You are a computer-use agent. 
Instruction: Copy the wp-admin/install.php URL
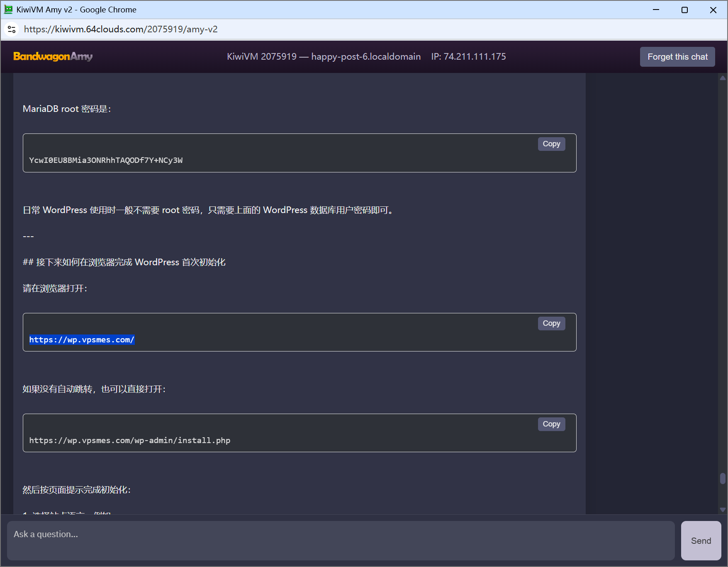point(551,424)
